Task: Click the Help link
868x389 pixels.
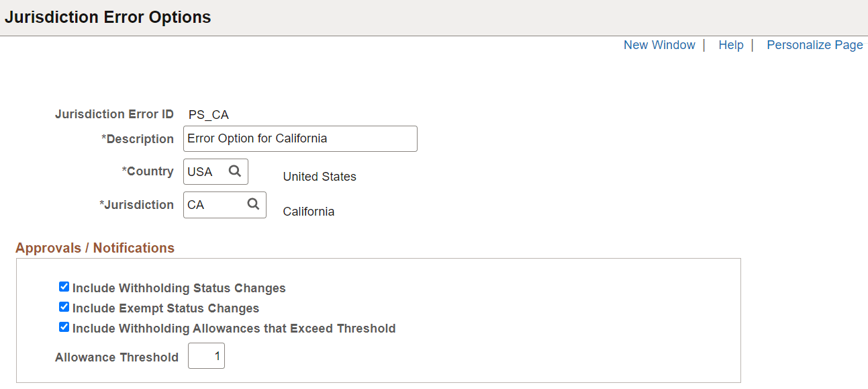Action: point(730,45)
